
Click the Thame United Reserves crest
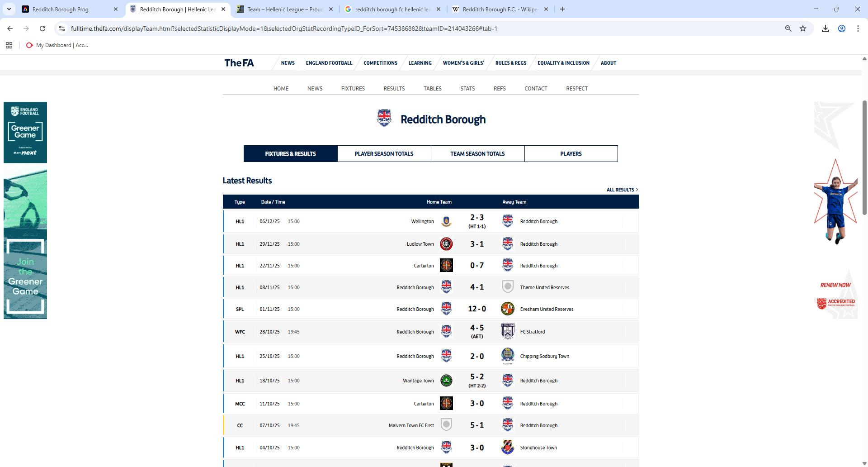pos(508,287)
